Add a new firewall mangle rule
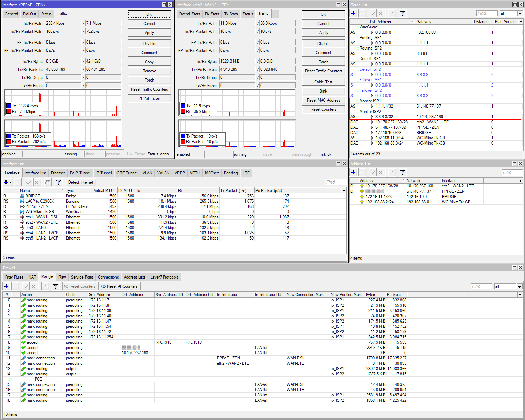 (x=6, y=286)
